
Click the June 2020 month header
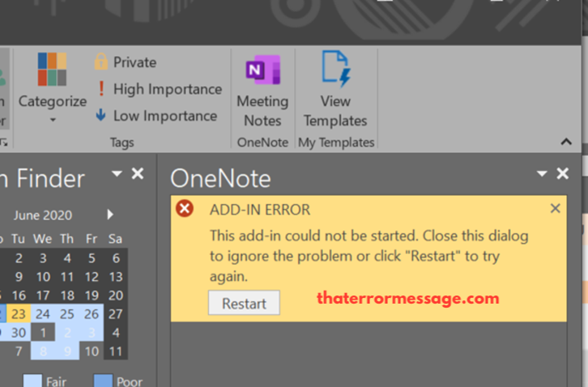(43, 215)
